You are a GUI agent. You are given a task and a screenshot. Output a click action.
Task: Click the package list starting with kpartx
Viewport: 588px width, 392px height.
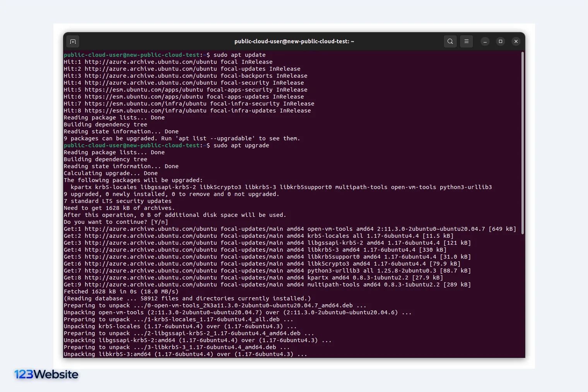click(281, 187)
